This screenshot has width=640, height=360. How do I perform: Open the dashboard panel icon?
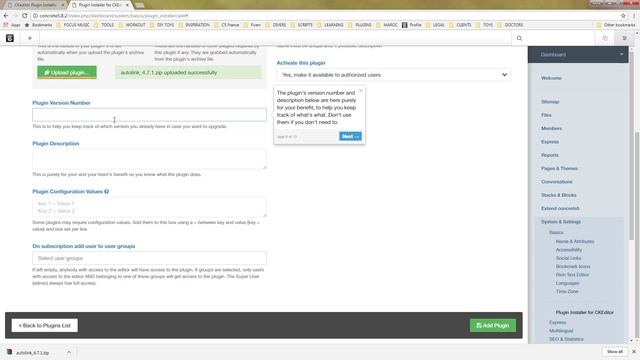coord(624,38)
